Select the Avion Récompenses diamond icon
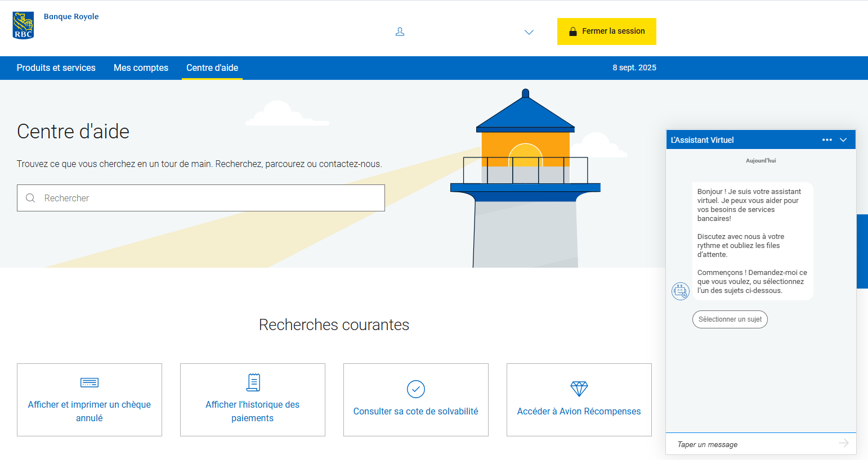The height and width of the screenshot is (460, 868). point(579,389)
